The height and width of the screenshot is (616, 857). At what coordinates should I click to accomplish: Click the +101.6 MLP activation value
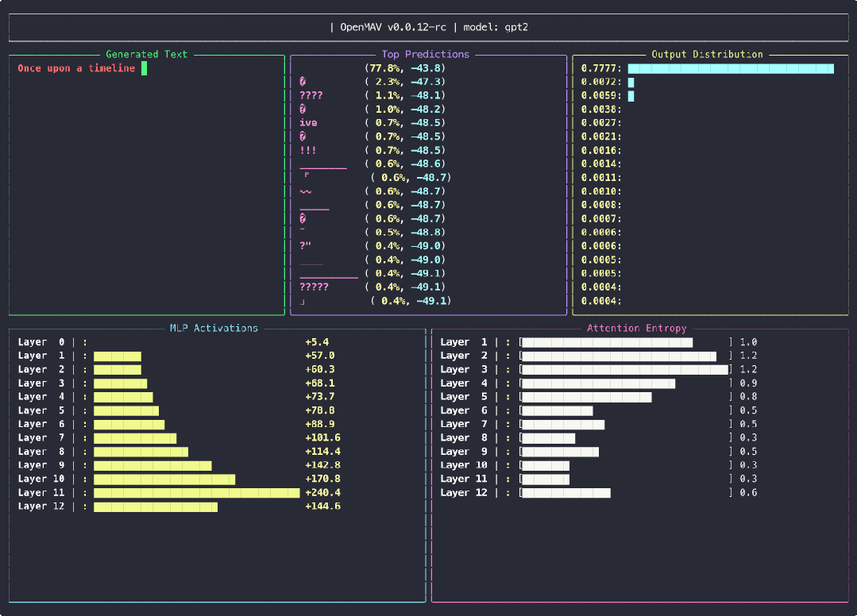click(322, 437)
